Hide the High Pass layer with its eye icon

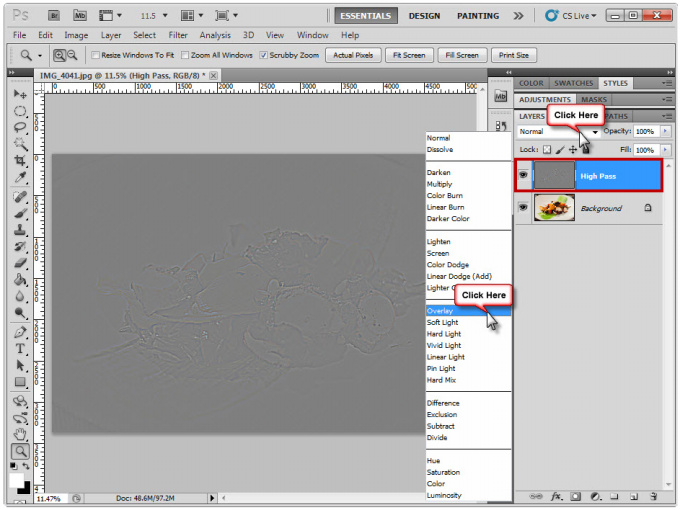pos(523,176)
